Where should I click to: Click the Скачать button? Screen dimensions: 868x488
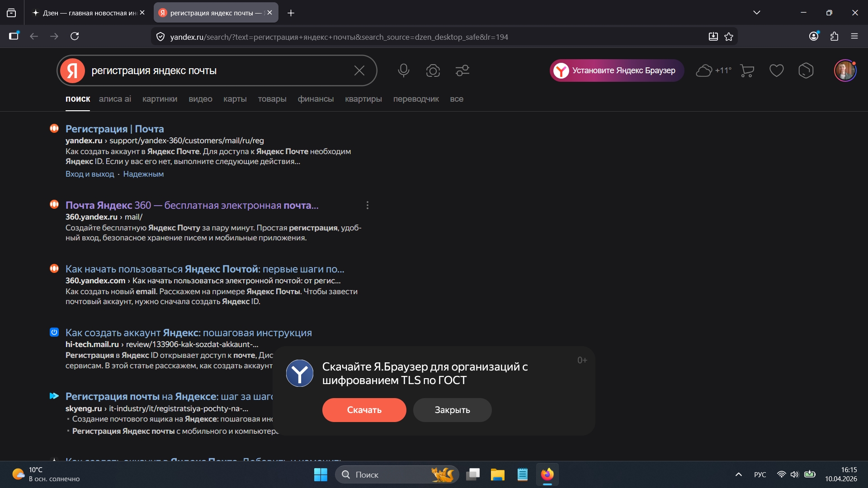pyautogui.click(x=364, y=410)
